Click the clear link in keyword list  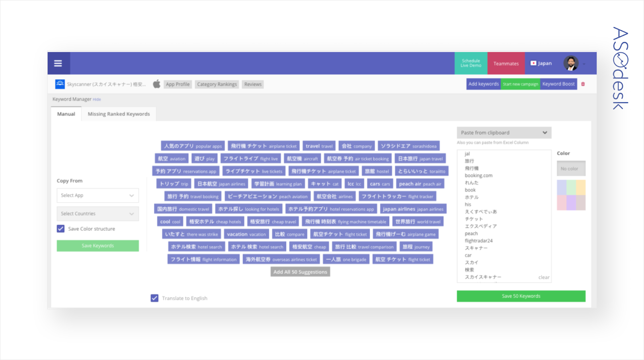544,277
